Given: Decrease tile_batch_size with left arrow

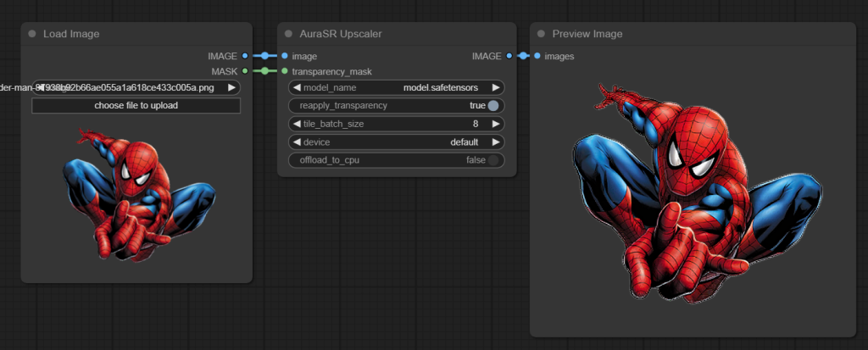Looking at the screenshot, I should tap(296, 124).
